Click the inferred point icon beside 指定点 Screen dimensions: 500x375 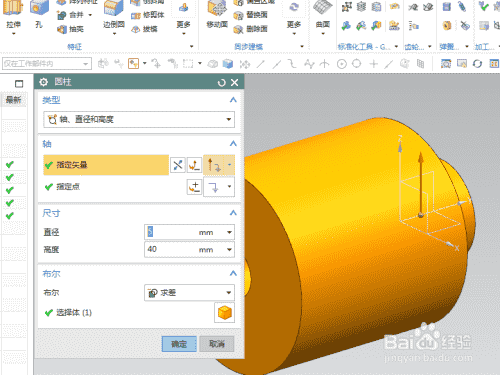pos(214,187)
